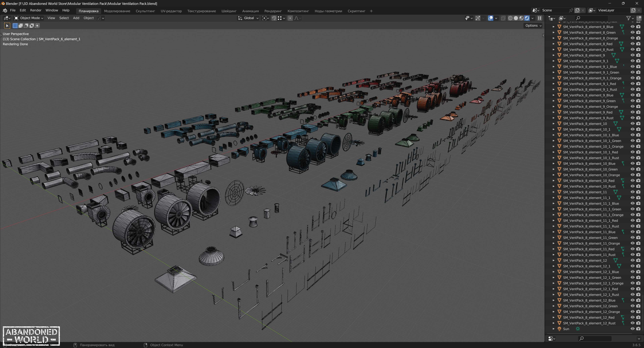
Task: Open the viewport View menu
Action: click(x=51, y=18)
